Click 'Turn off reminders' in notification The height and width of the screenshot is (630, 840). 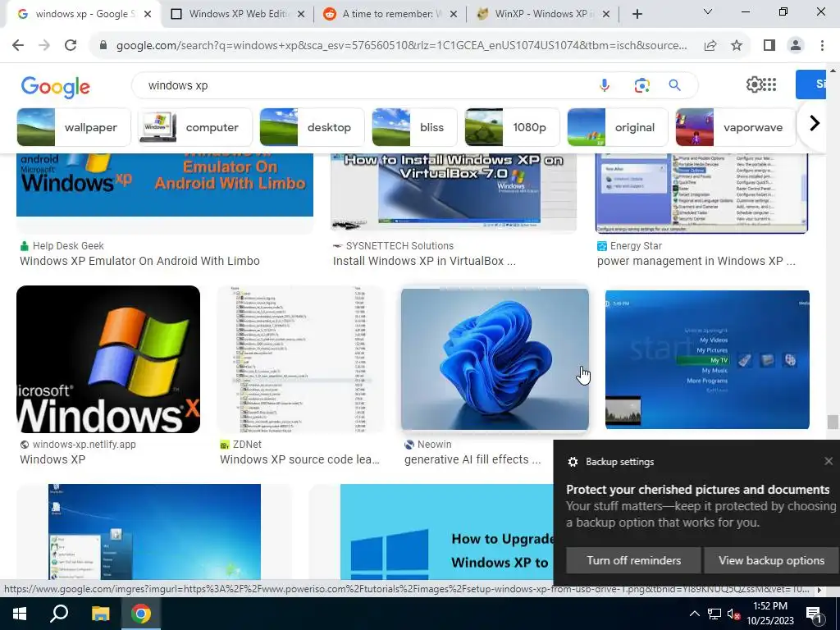coord(634,560)
